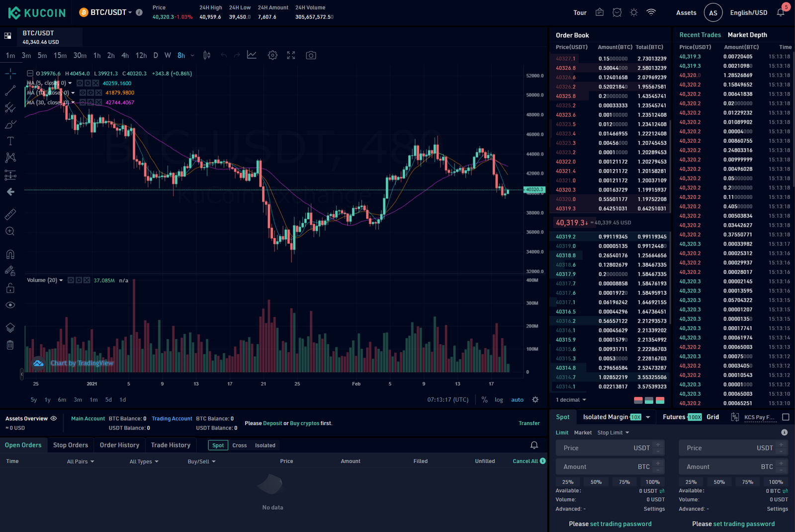795x532 pixels.
Task: Switch to the Market Depth tab
Action: pos(747,35)
